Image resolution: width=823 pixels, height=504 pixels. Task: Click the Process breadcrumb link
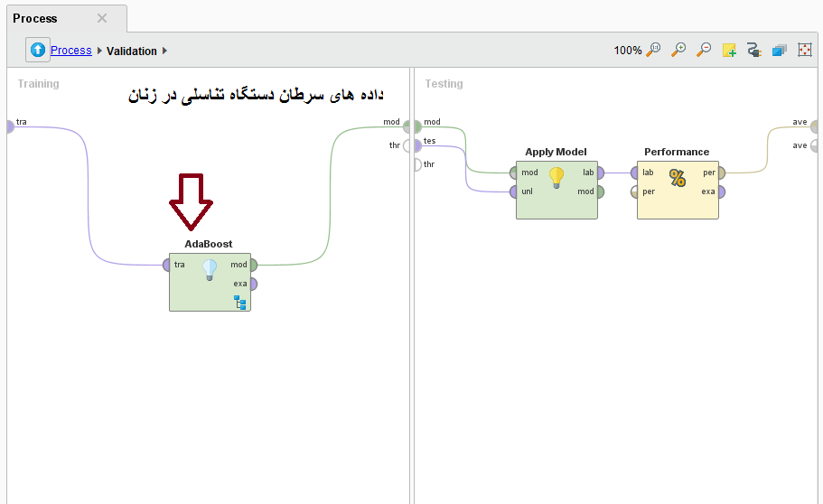click(70, 51)
